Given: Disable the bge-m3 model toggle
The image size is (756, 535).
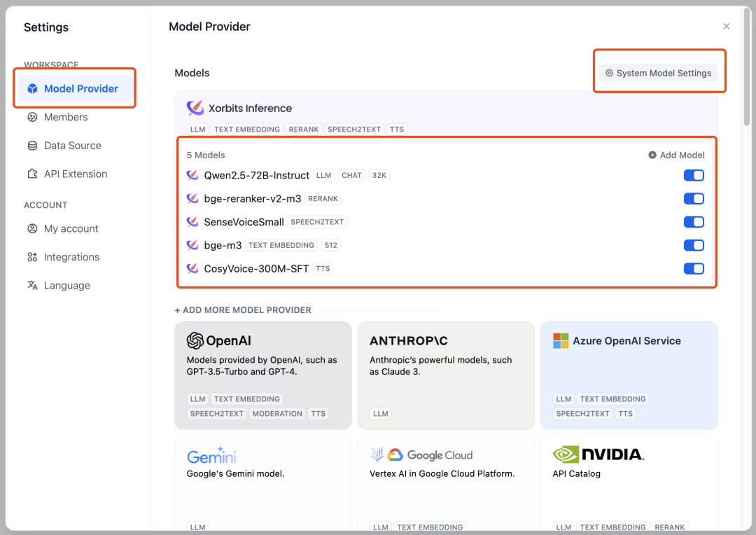Looking at the screenshot, I should [694, 246].
